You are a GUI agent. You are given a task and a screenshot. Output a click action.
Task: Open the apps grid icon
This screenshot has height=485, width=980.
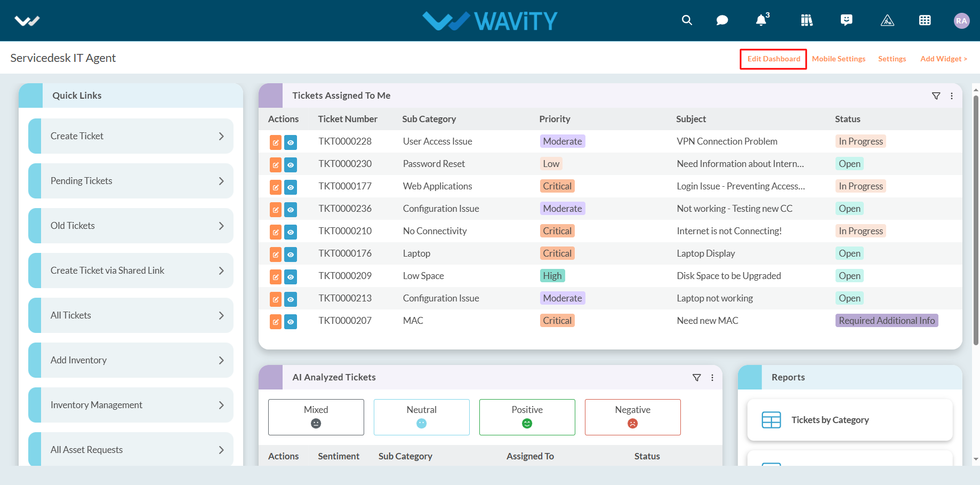click(x=925, y=20)
